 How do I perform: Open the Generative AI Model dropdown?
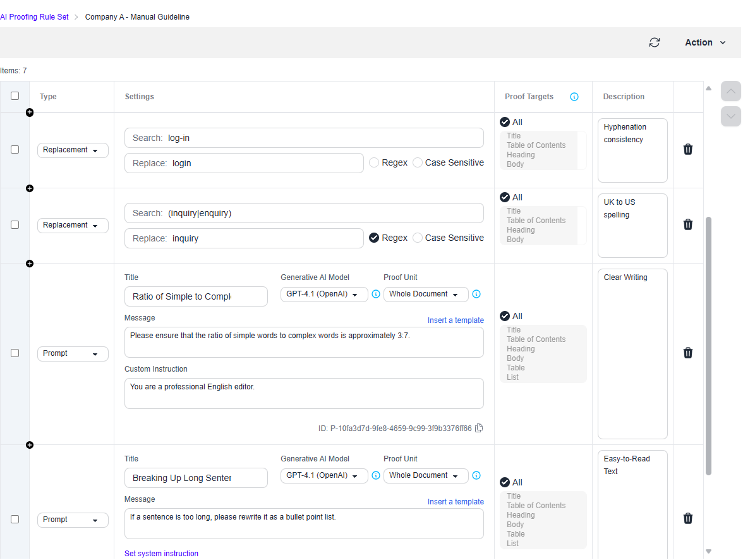324,294
